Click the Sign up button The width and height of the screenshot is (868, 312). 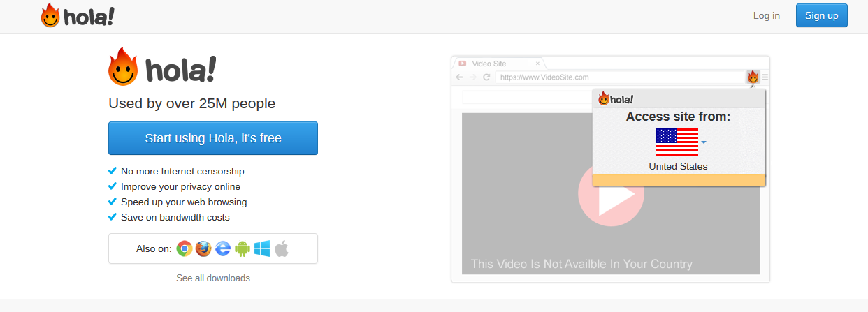(822, 15)
